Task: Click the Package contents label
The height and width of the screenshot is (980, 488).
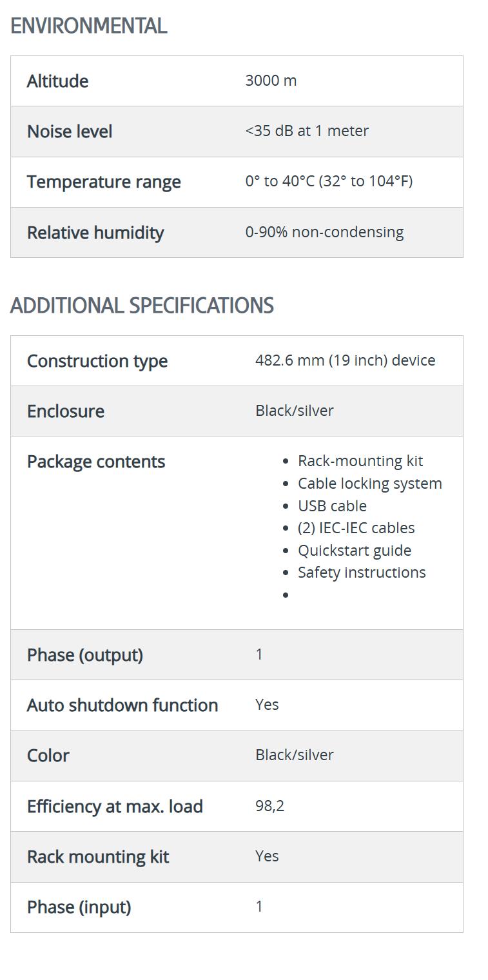Action: 96,462
